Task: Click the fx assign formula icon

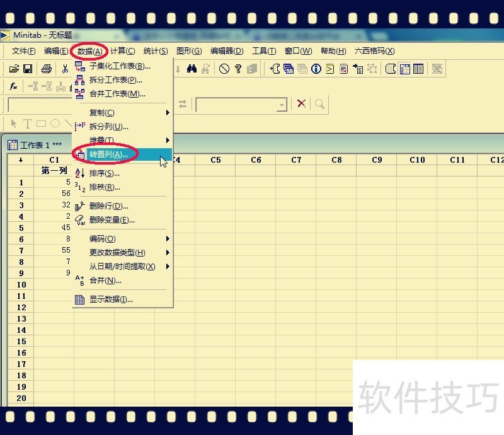Action: [x=13, y=86]
